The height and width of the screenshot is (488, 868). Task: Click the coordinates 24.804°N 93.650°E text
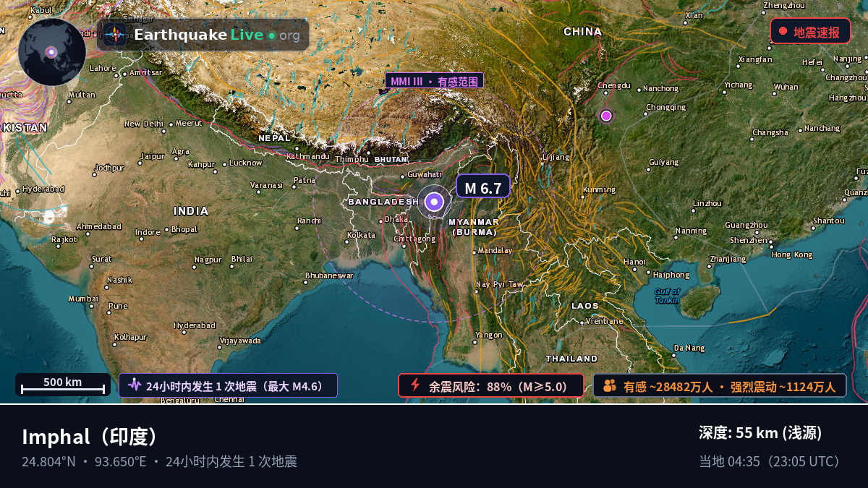point(84,461)
